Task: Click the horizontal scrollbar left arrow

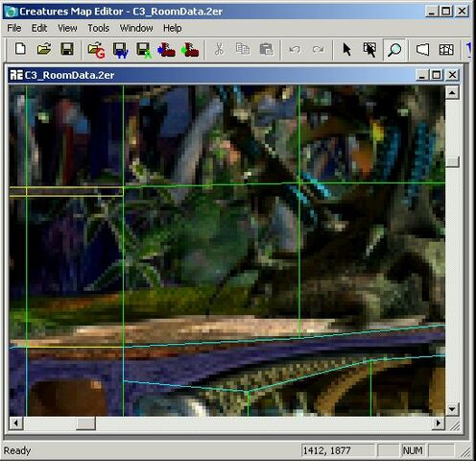Action: (x=16, y=424)
